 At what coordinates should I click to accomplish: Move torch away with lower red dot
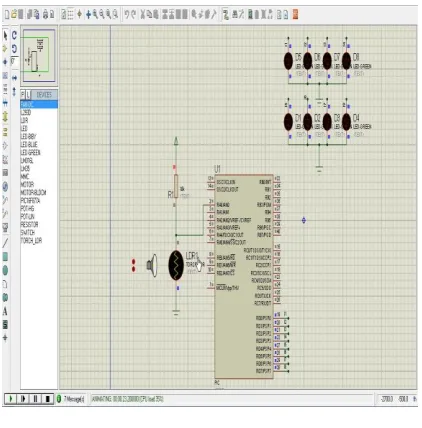(134, 269)
